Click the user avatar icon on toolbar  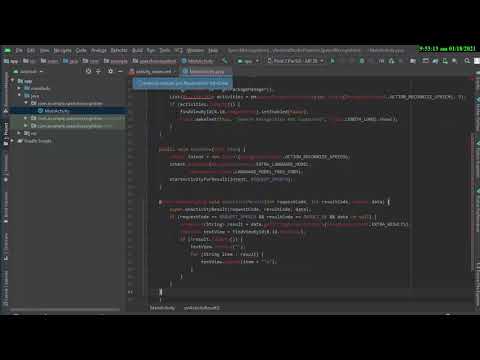[x=477, y=61]
